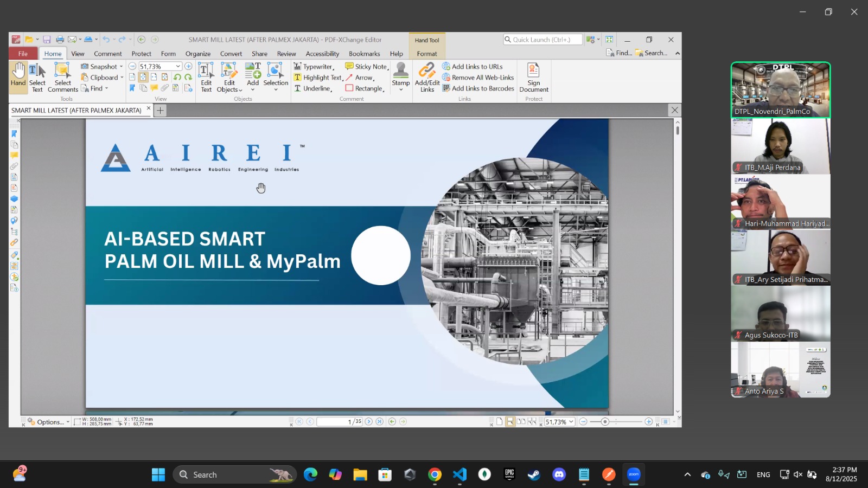868x488 pixels.
Task: Toggle Fit Visible view mode in ribbon
Action: coord(164,77)
